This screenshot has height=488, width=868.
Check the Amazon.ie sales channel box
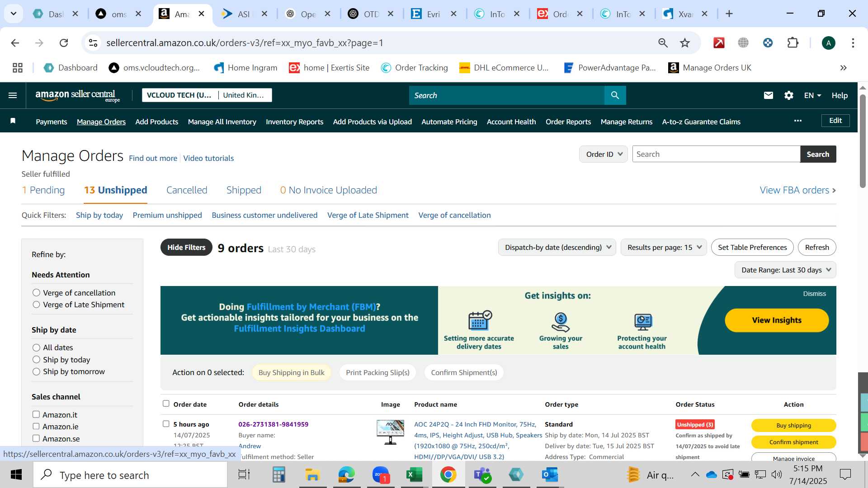[36, 426]
